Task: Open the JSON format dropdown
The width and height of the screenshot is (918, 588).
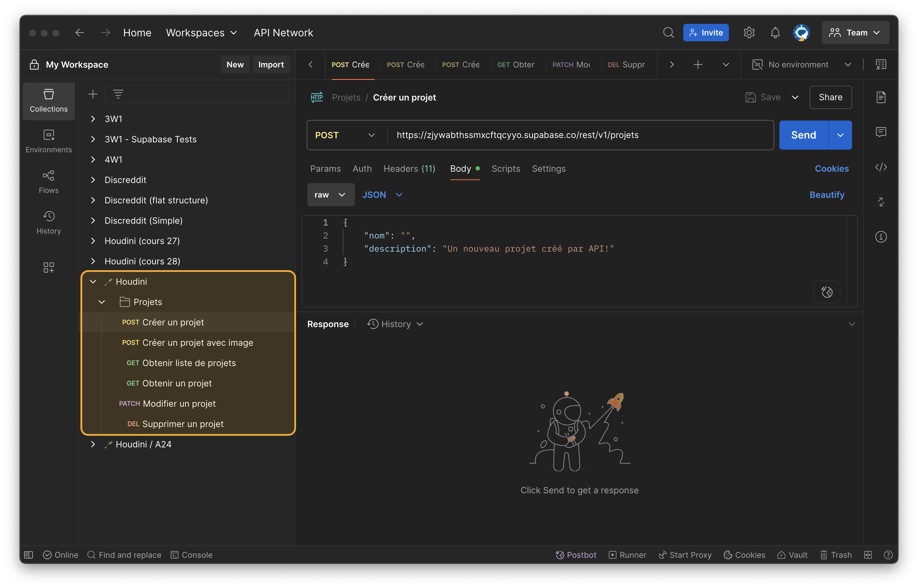Action: click(383, 195)
